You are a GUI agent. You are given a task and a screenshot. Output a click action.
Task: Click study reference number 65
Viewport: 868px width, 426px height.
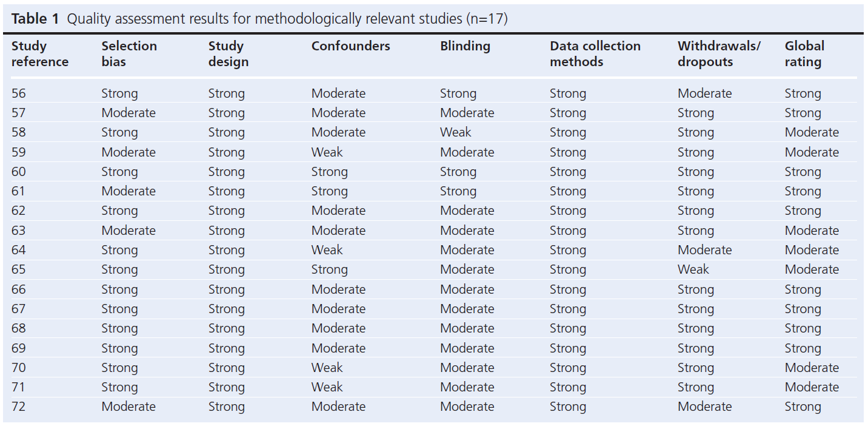coord(19,269)
